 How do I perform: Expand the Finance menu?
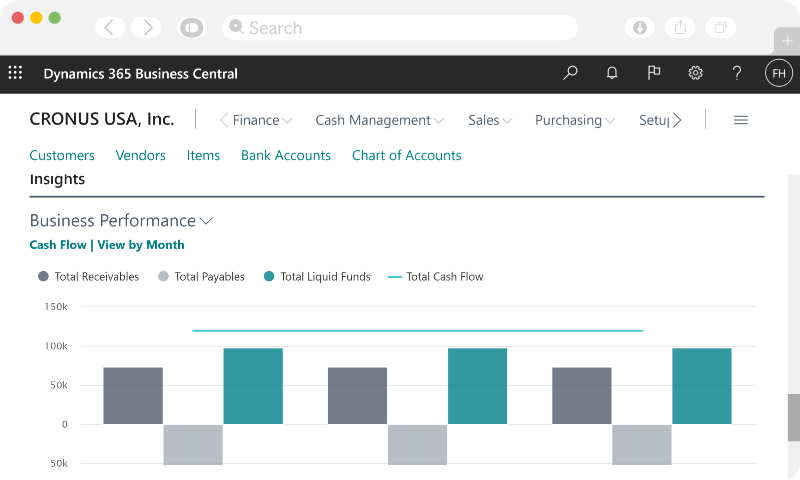262,120
